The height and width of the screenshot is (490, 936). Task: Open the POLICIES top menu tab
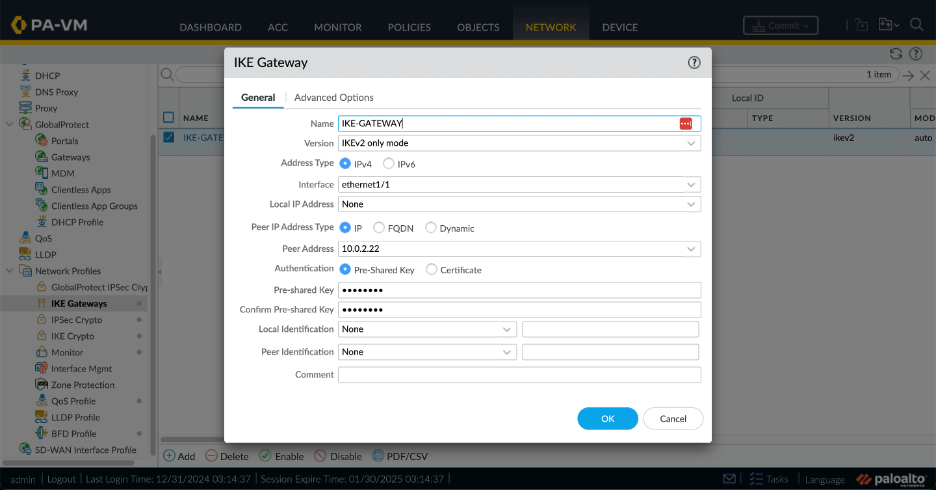click(409, 27)
